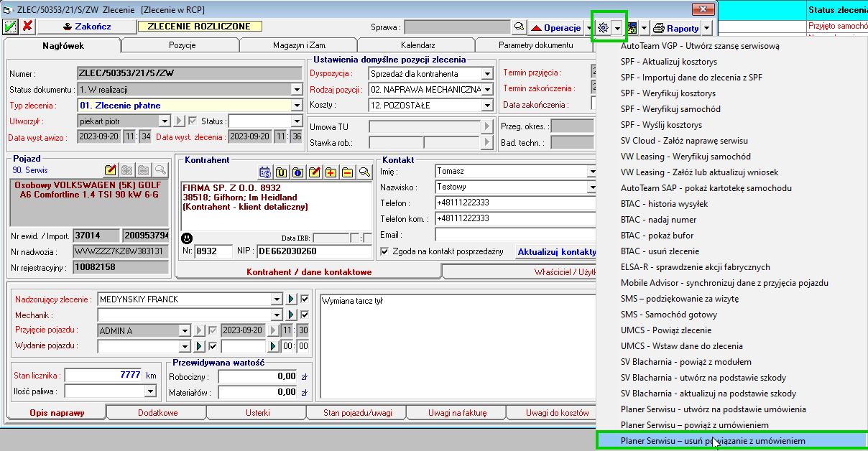Click the blue info icon in Kontrahent

tap(297, 172)
